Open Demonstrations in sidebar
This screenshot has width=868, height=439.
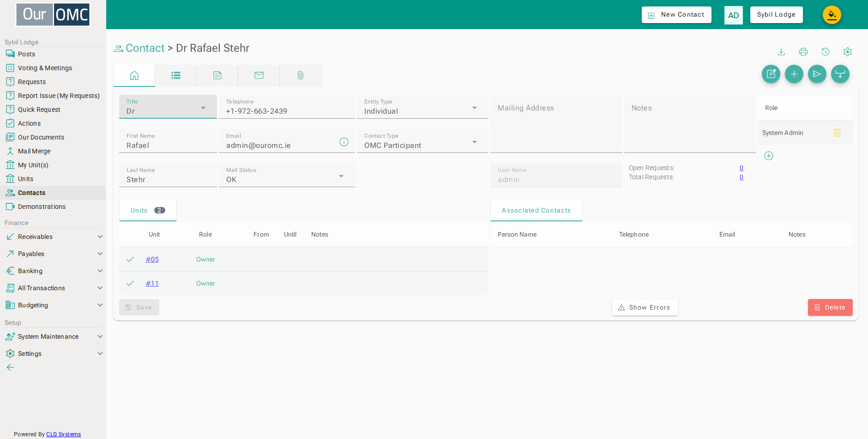click(53, 207)
